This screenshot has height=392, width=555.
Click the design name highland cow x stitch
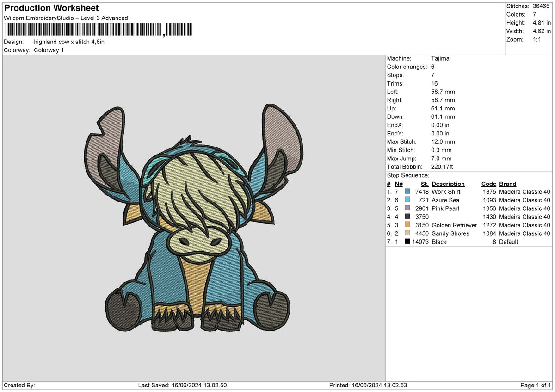(69, 41)
